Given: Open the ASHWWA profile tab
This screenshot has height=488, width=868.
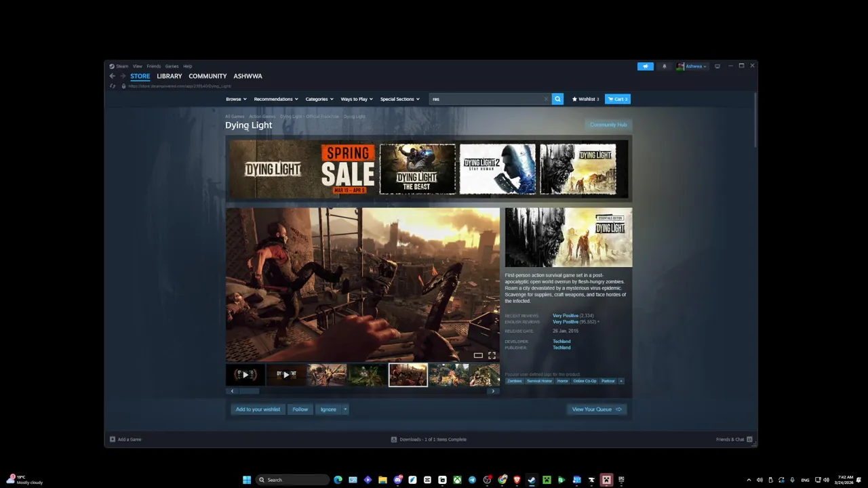Looking at the screenshot, I should (248, 76).
